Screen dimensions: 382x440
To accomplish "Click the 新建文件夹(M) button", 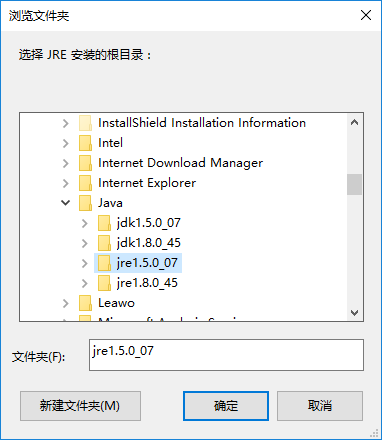I will coord(80,406).
